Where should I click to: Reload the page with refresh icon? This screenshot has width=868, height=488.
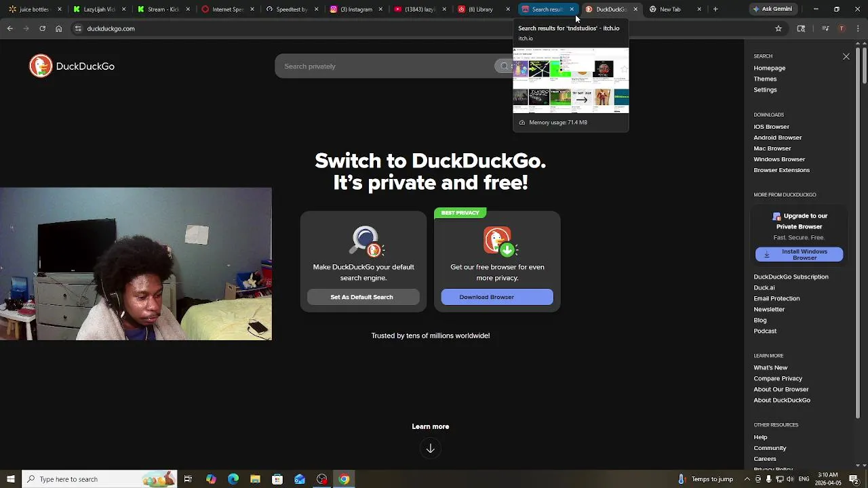pos(42,28)
